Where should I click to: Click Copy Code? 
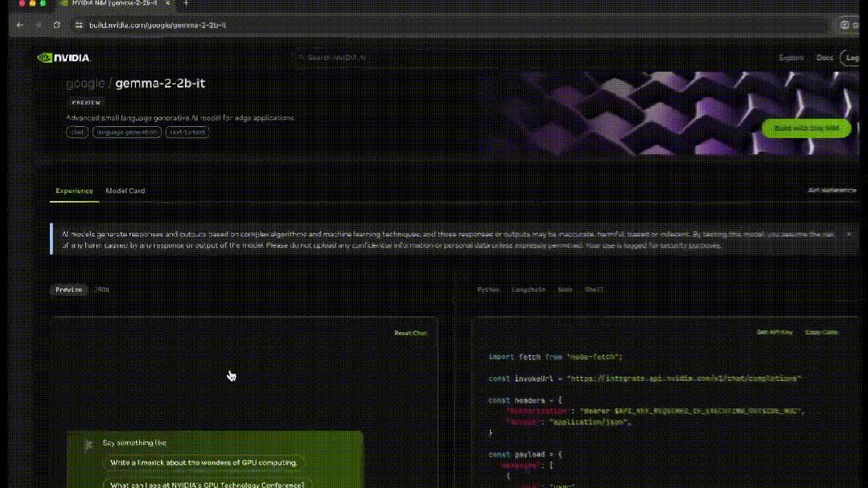pos(821,333)
